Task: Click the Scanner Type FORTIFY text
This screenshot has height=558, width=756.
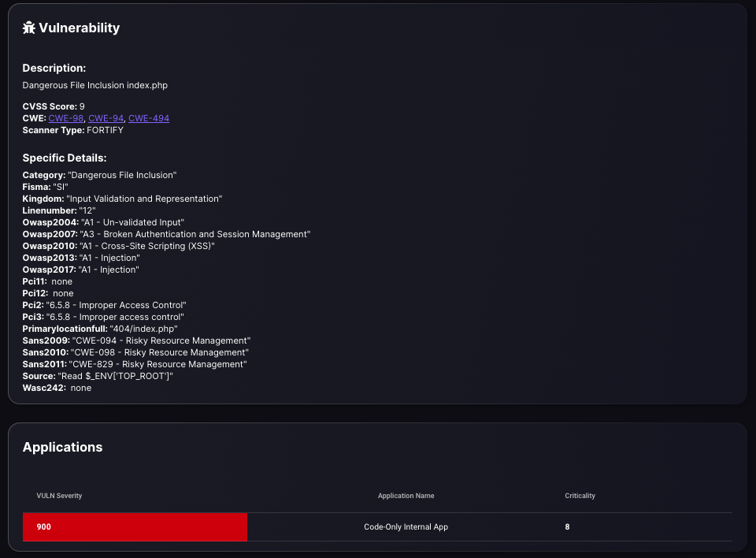Action: [72, 130]
